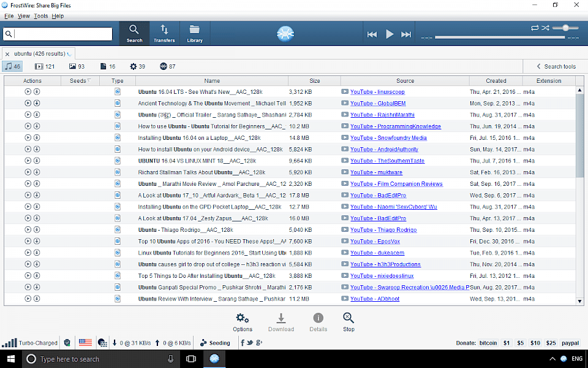588x368 pixels.
Task: Preview Top 5 Things to Do After Installing Ubuntu
Action: [28, 275]
